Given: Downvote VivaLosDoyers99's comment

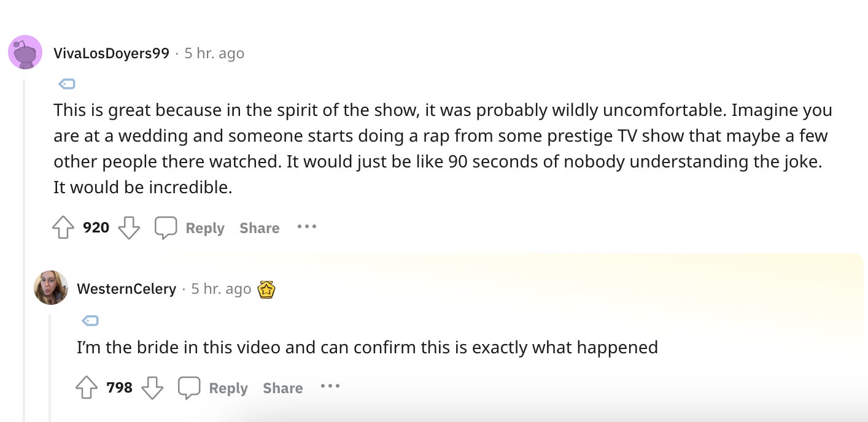Looking at the screenshot, I should pos(128,228).
